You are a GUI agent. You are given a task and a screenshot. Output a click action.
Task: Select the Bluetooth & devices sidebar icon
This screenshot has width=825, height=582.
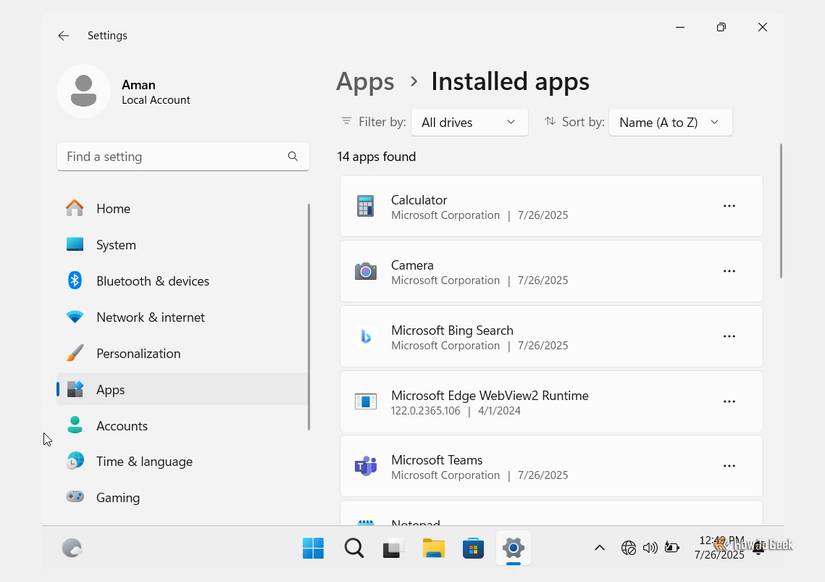pos(74,281)
